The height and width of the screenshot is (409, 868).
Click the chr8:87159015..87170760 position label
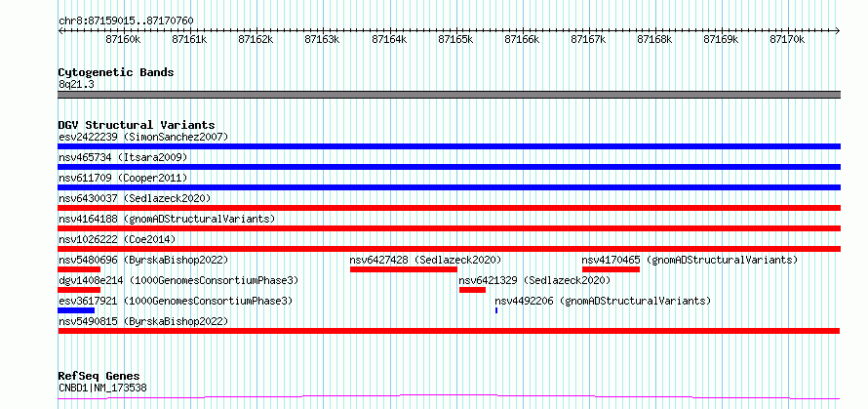point(126,21)
